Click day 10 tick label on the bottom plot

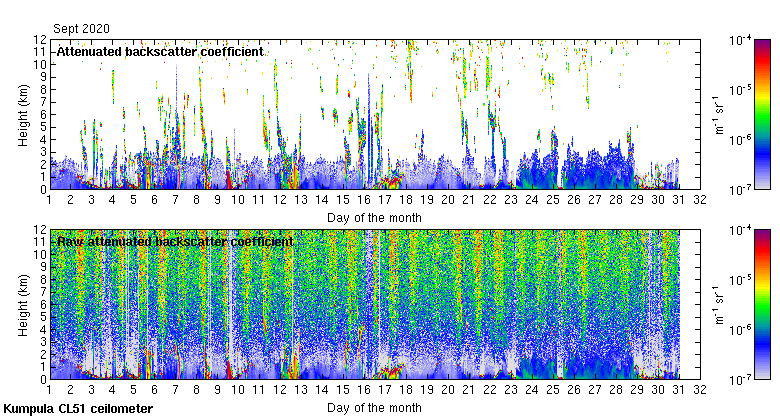[x=238, y=390]
